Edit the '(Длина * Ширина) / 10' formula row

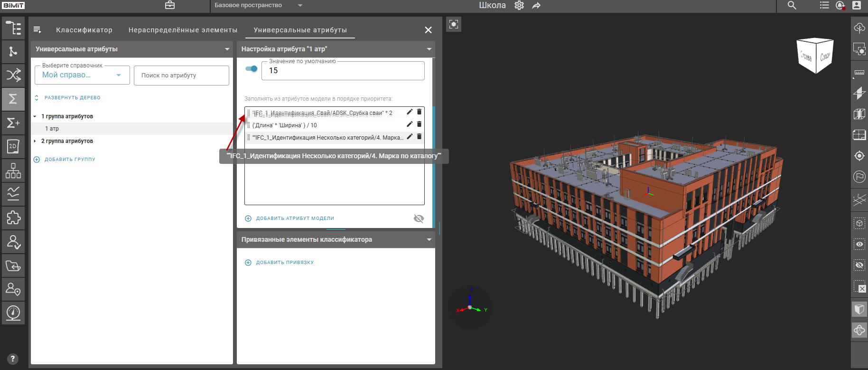point(410,124)
